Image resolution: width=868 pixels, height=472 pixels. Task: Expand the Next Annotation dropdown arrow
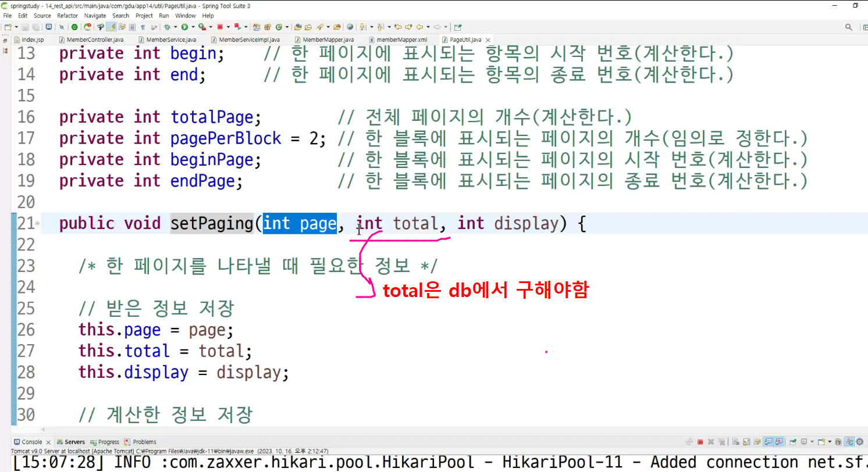tap(371, 27)
